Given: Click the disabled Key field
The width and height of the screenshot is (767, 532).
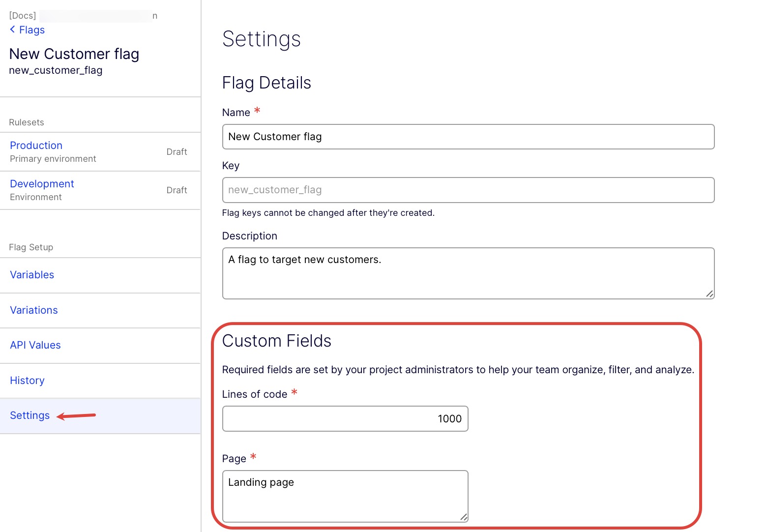Looking at the screenshot, I should (x=468, y=190).
